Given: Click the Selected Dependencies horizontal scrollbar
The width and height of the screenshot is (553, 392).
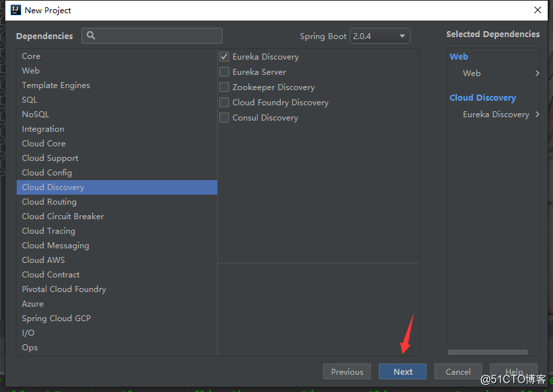Looking at the screenshot, I should click(487, 352).
